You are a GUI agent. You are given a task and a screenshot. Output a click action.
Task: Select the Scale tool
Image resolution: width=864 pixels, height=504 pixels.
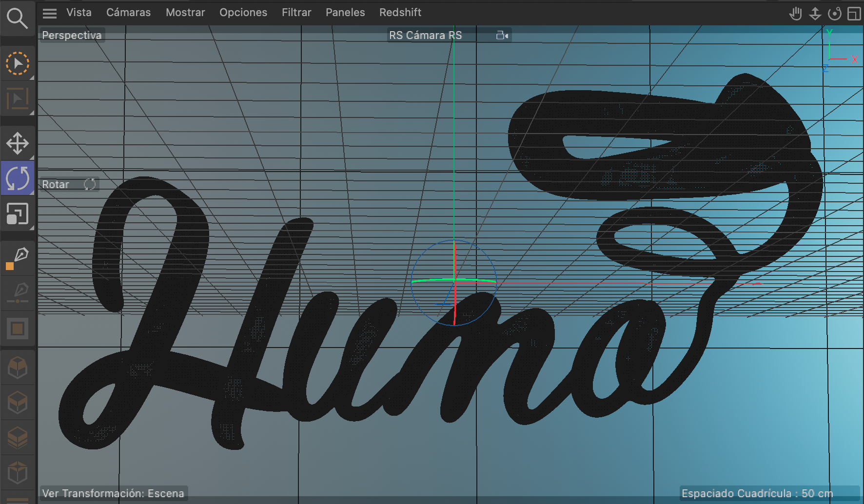[x=17, y=213]
